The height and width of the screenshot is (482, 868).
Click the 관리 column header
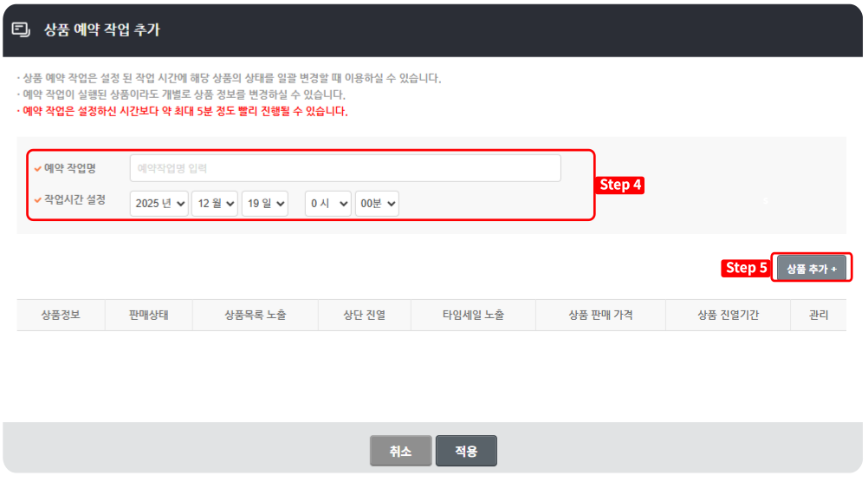818,316
